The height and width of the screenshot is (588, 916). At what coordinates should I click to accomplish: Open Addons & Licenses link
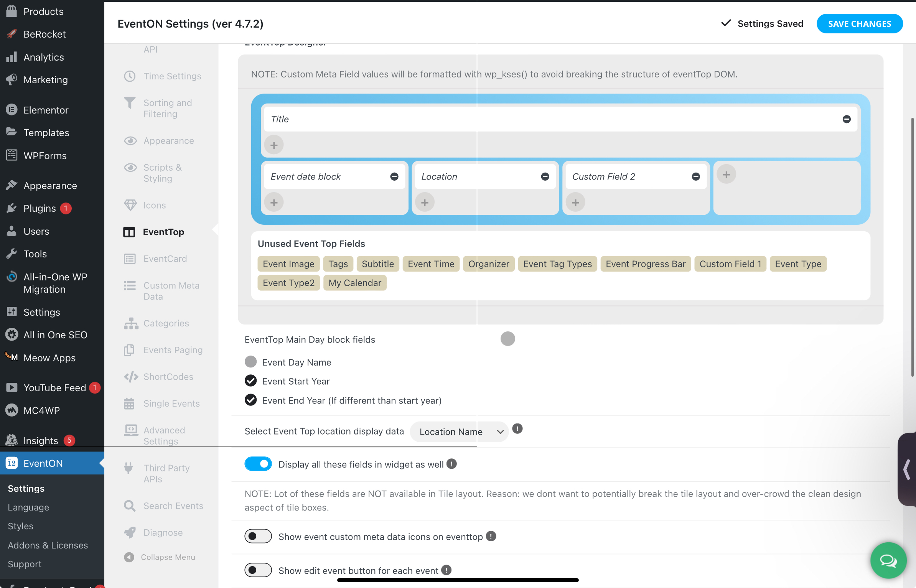coord(48,545)
